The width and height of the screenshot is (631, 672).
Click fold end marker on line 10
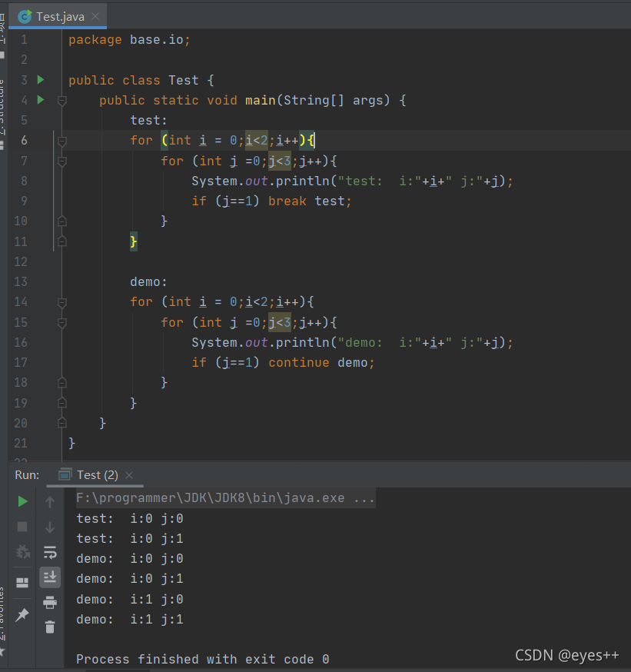(x=62, y=221)
